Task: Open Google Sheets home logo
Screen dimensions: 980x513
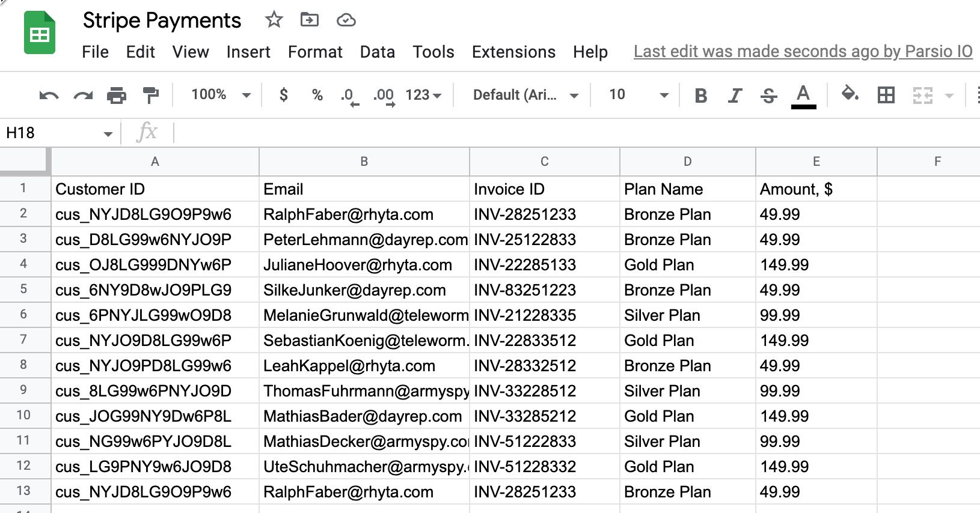Action: [40, 34]
